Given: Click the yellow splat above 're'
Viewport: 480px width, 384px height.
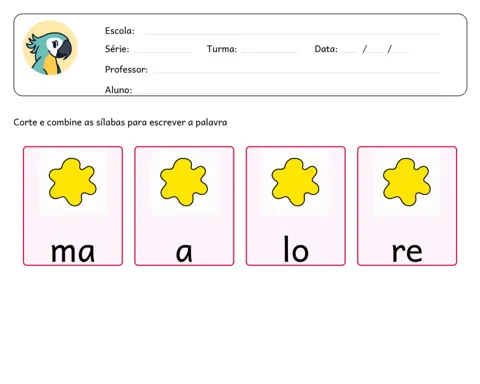Looking at the screenshot, I should pyautogui.click(x=407, y=182).
